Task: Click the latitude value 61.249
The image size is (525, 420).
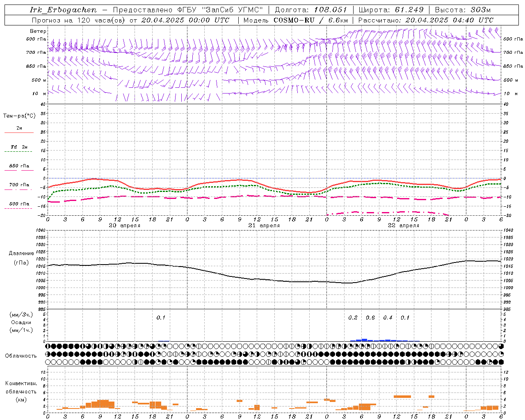Action: pyautogui.click(x=409, y=10)
